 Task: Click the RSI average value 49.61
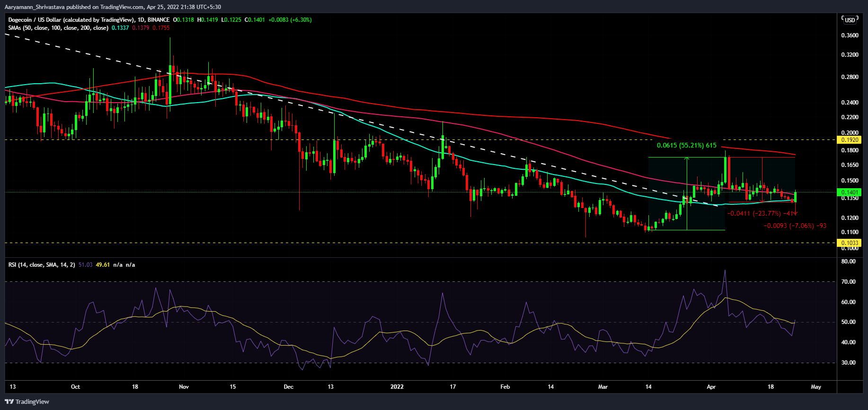pos(103,265)
